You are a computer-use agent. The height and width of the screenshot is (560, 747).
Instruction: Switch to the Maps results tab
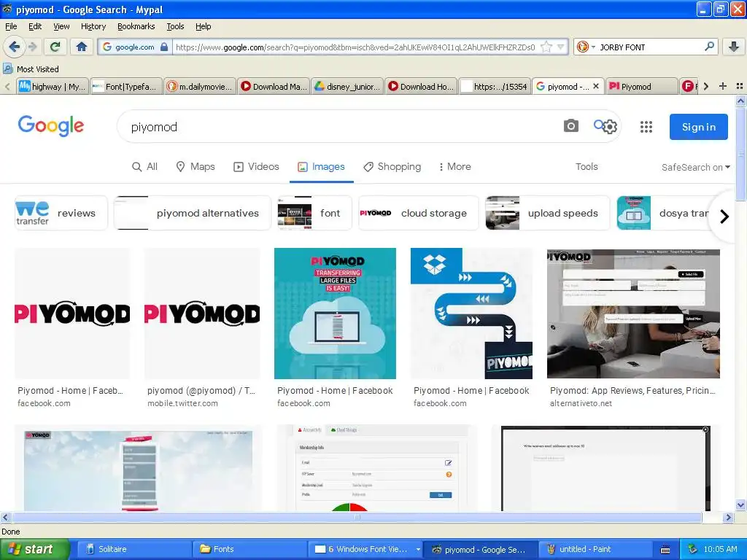click(x=196, y=167)
